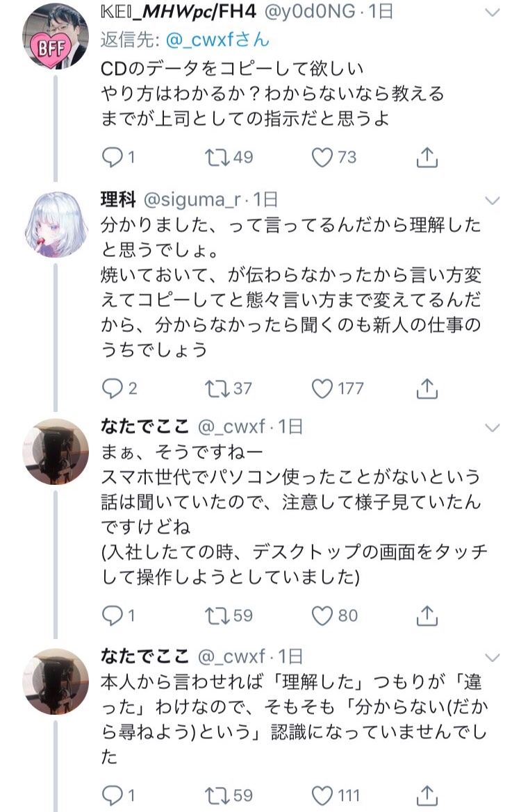Open the chevron menu on the last tweet
This screenshot has height=812, width=521.
tap(492, 656)
